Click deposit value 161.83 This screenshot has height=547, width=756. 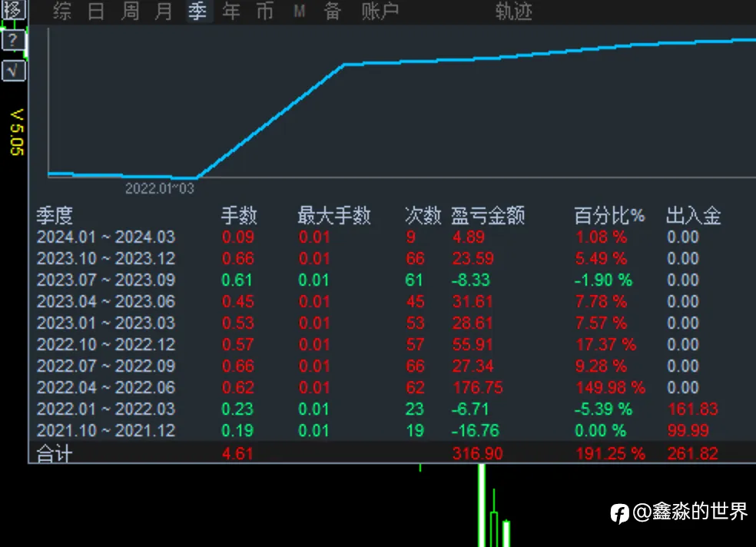click(x=693, y=409)
